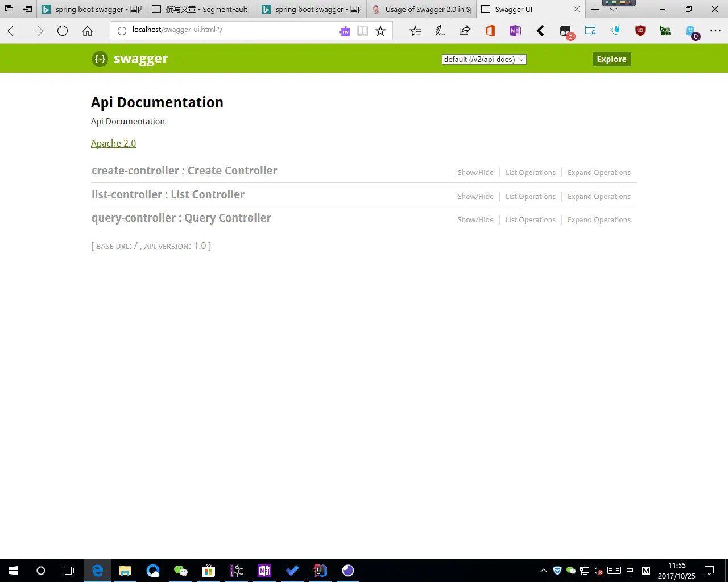Open Cortana search circle

[x=41, y=571]
